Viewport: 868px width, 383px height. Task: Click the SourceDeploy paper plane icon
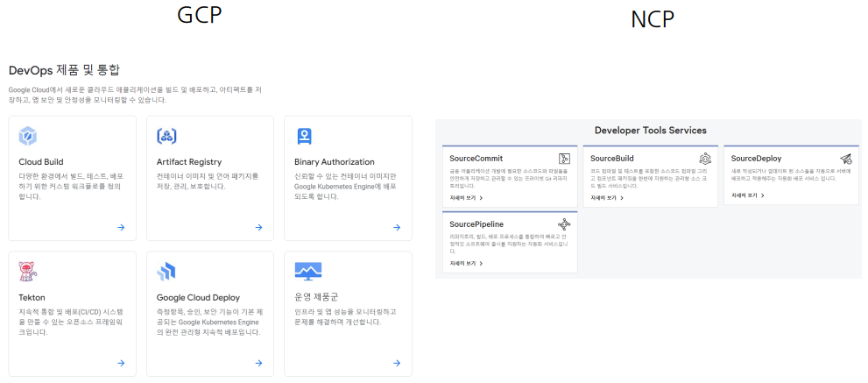coord(845,159)
